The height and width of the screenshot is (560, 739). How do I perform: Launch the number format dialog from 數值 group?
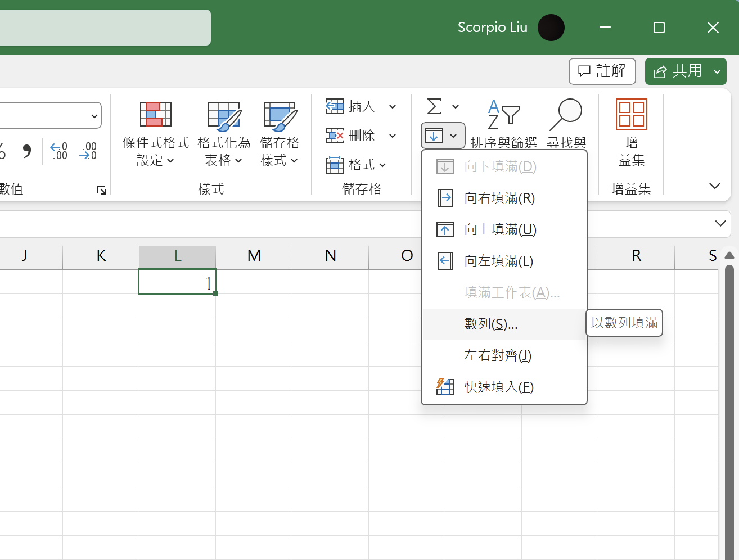(101, 190)
